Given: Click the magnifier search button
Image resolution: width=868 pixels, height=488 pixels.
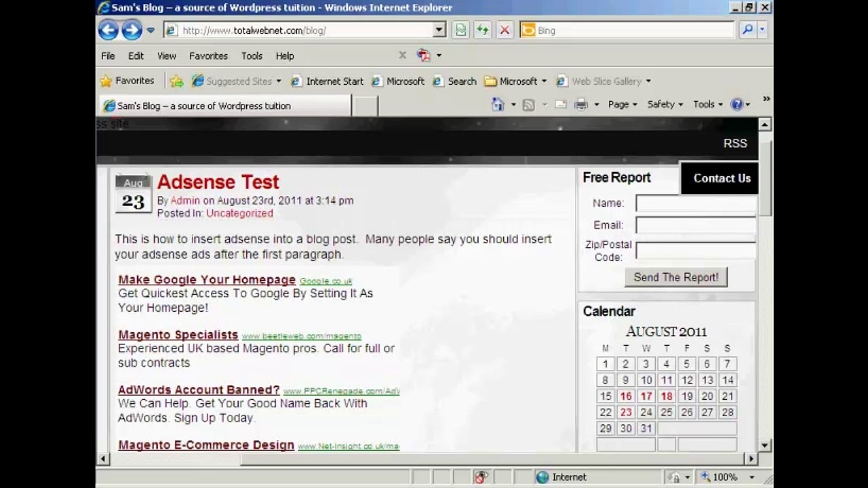Looking at the screenshot, I should click(747, 30).
